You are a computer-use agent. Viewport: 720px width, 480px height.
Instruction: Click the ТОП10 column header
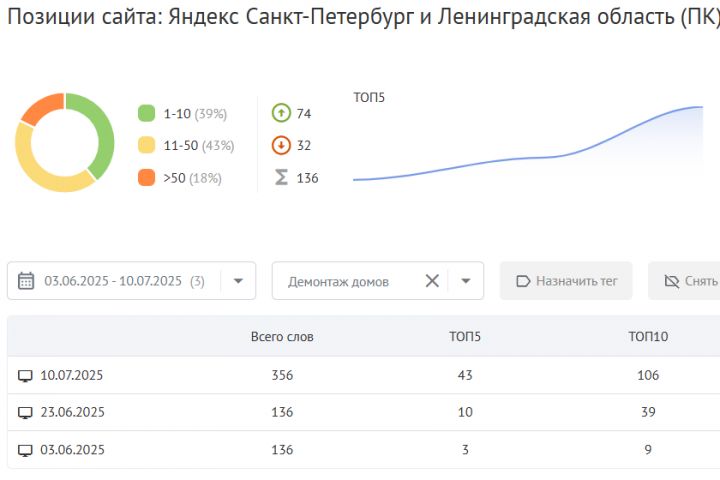pyautogui.click(x=648, y=337)
